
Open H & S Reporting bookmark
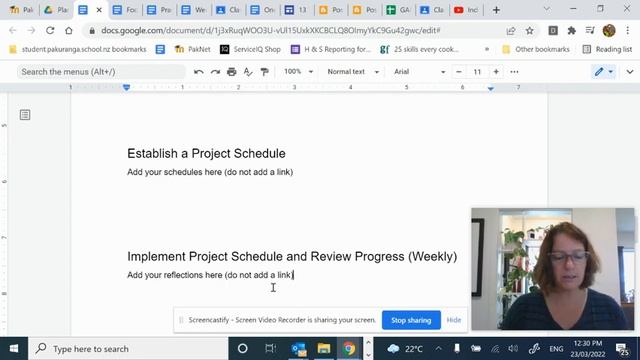[x=331, y=49]
